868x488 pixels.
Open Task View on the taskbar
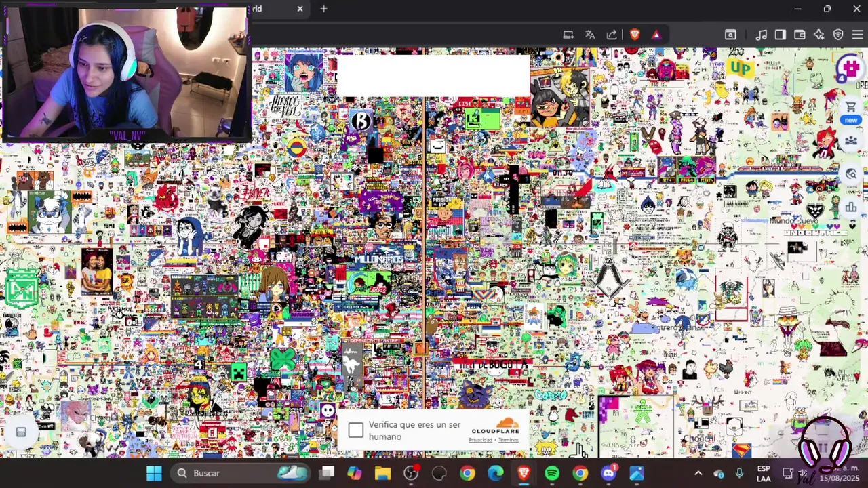pyautogui.click(x=328, y=473)
